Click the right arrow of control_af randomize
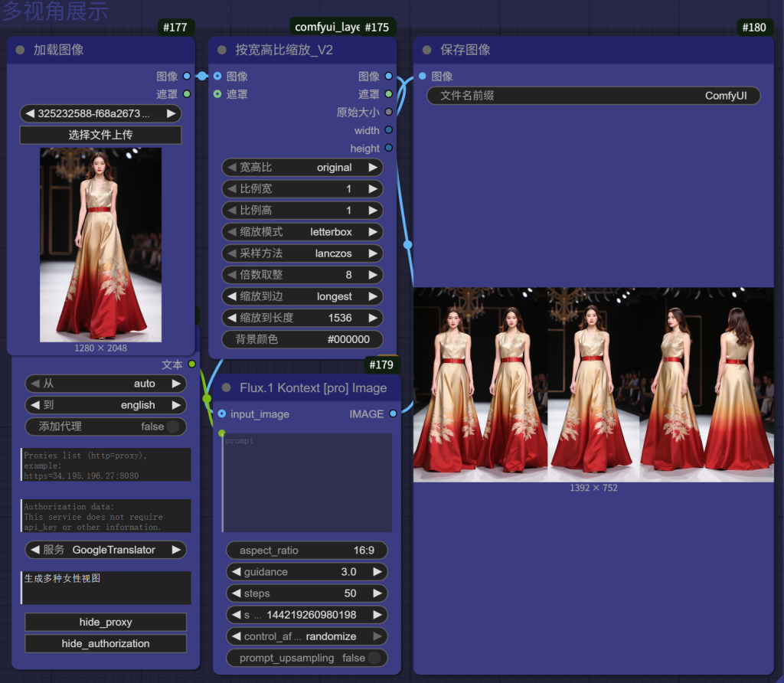The image size is (784, 683). (376, 636)
